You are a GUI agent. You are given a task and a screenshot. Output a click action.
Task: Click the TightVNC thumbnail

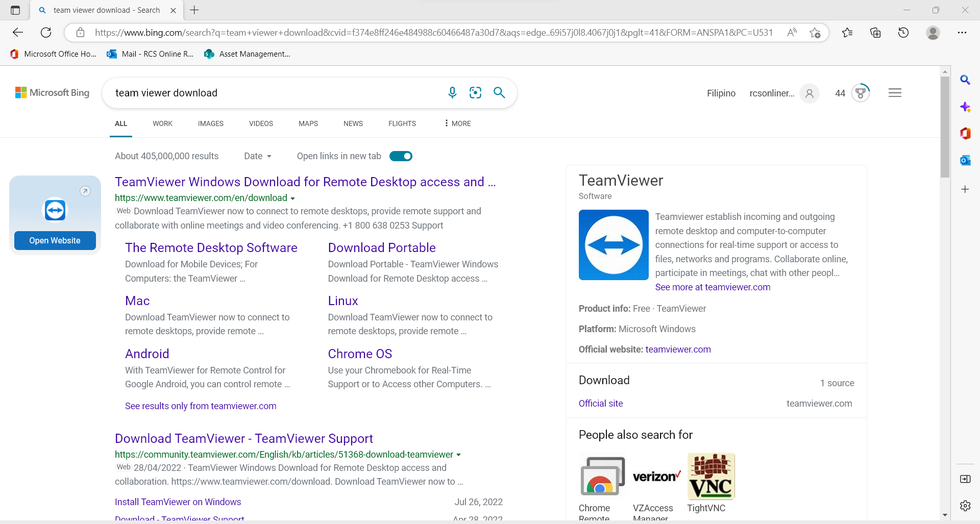click(711, 477)
